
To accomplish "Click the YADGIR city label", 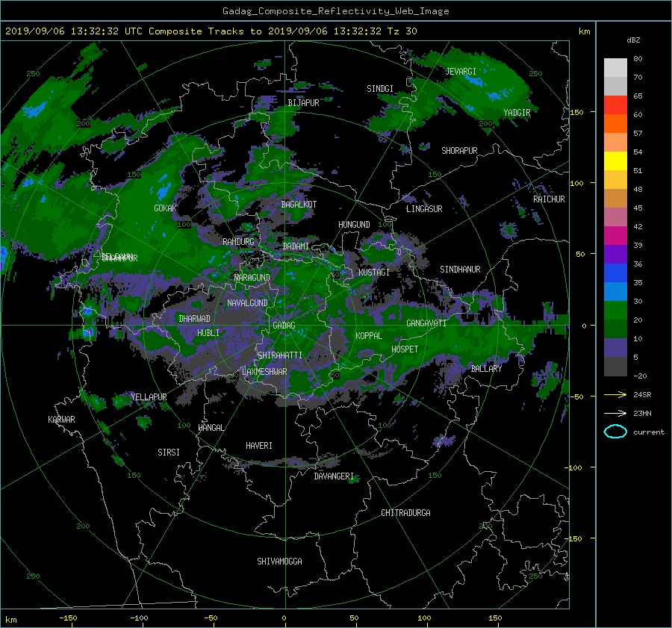I will coord(517,113).
